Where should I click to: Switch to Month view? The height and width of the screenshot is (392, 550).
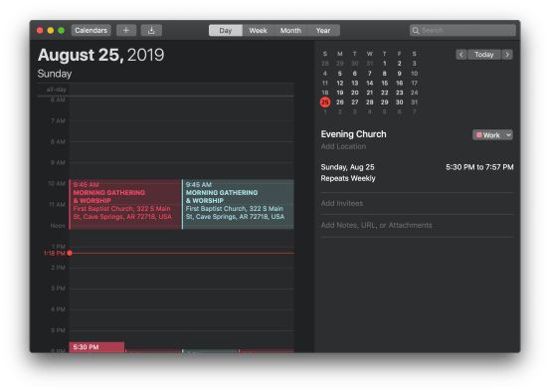290,30
